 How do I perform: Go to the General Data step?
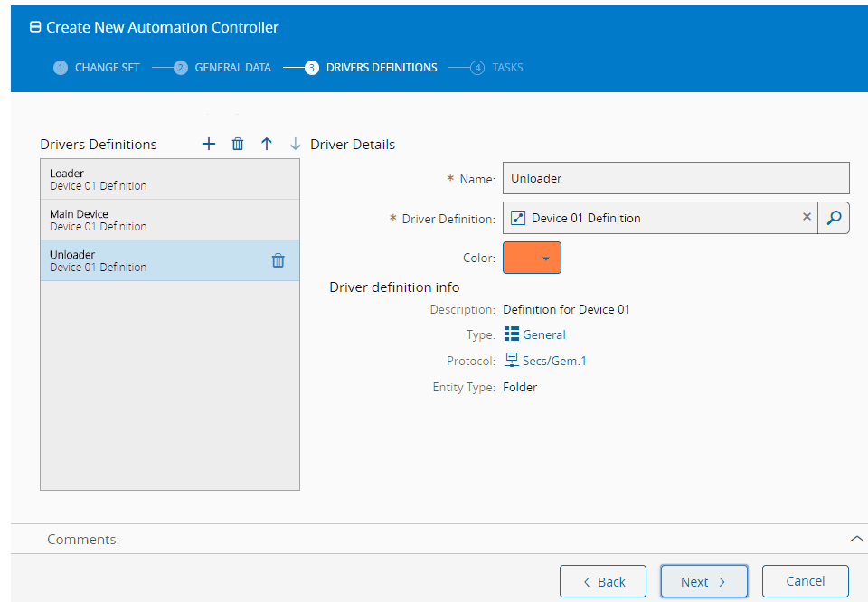click(222, 68)
